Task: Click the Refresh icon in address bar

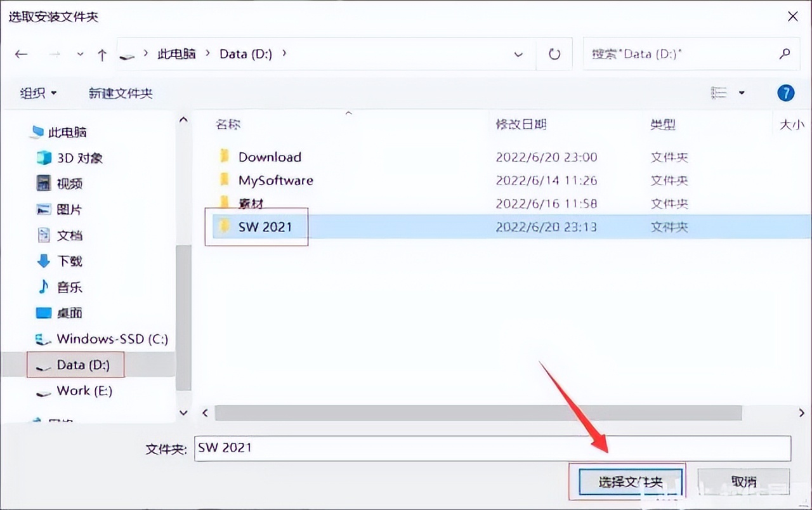Action: click(554, 54)
